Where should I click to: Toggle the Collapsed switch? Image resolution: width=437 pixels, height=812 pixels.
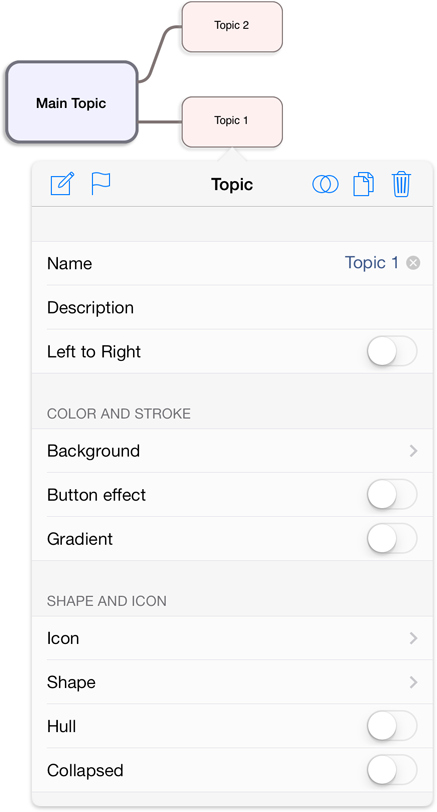point(392,770)
